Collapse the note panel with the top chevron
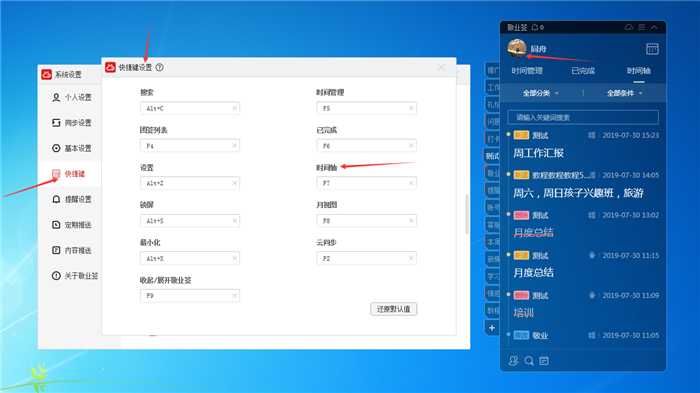Image resolution: width=700 pixels, height=393 pixels. (x=654, y=27)
